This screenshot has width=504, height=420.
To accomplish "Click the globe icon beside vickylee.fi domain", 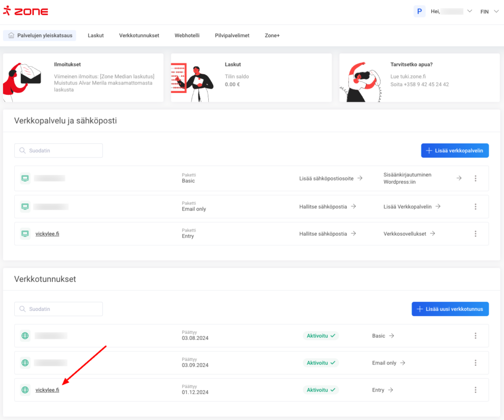I will tap(25, 390).
